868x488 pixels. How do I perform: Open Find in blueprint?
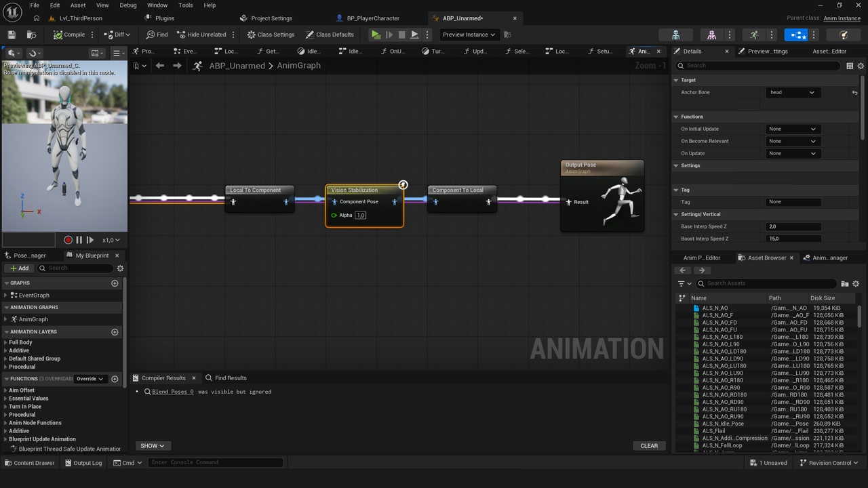[157, 35]
